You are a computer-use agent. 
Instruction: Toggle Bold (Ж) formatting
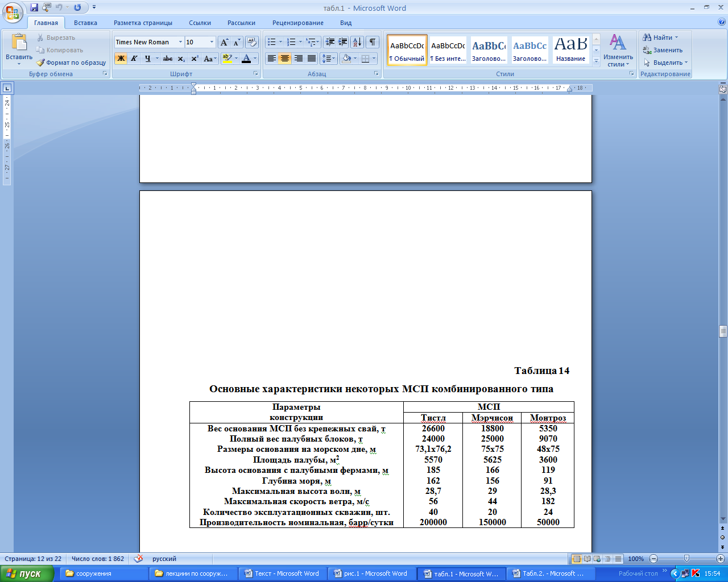[121, 59]
